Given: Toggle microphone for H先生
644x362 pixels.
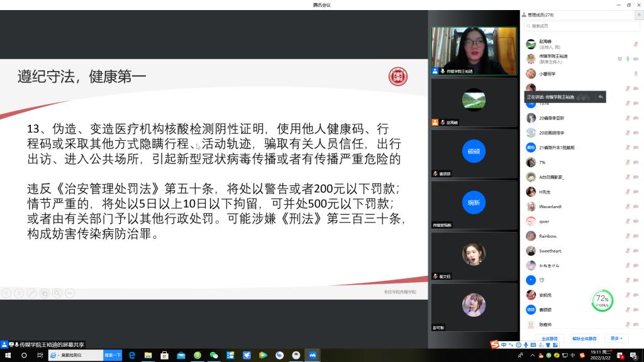Looking at the screenshot, I should (628, 192).
